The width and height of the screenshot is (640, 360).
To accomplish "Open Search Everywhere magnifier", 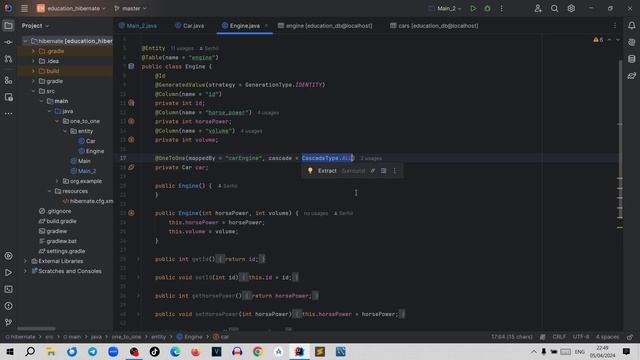I will click(554, 8).
